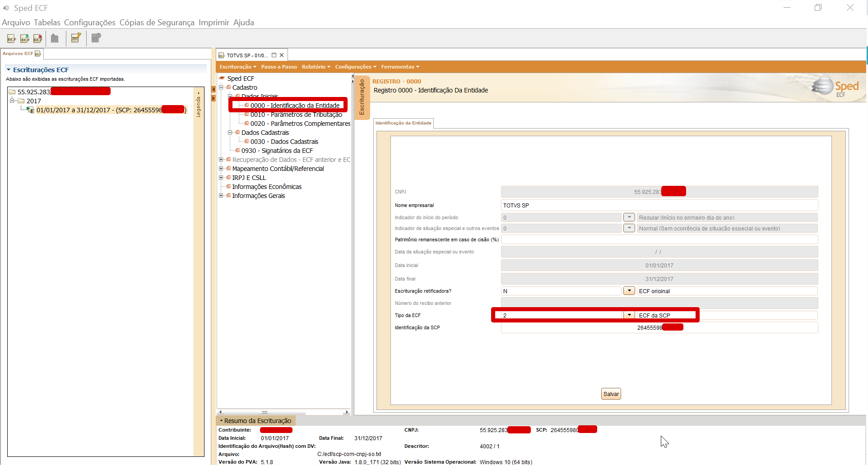Open the Escrituração dropdown in the orange bar
Viewport: 868px width, 465px height.
pos(238,67)
